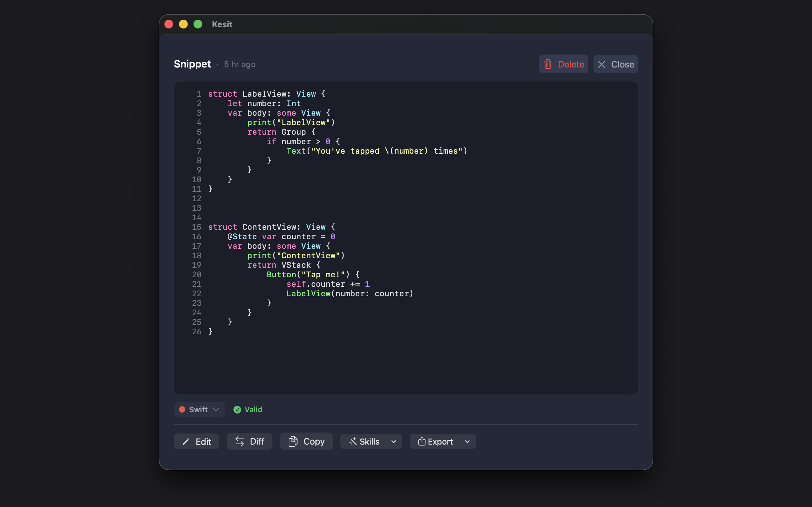This screenshot has height=507, width=812.
Task: Click the trash icon to delete the snippet
Action: point(548,64)
